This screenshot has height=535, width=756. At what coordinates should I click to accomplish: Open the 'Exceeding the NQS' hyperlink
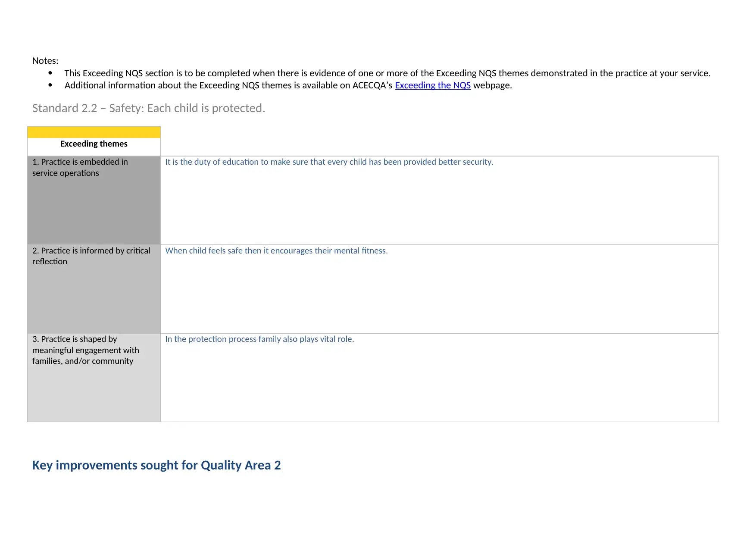click(433, 85)
